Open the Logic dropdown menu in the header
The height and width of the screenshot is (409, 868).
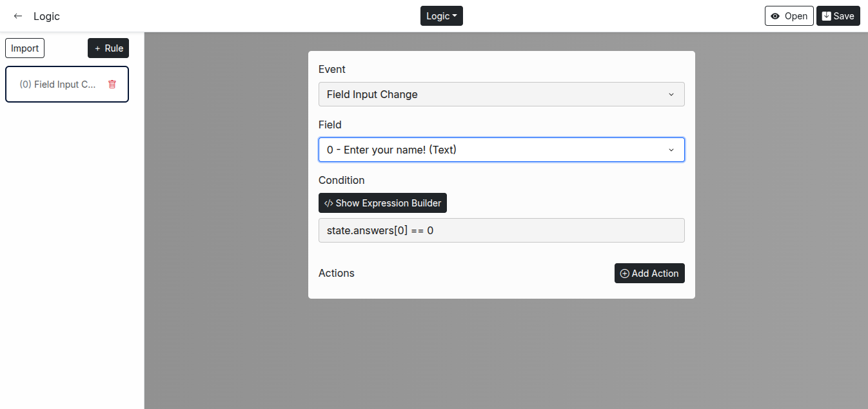[441, 16]
